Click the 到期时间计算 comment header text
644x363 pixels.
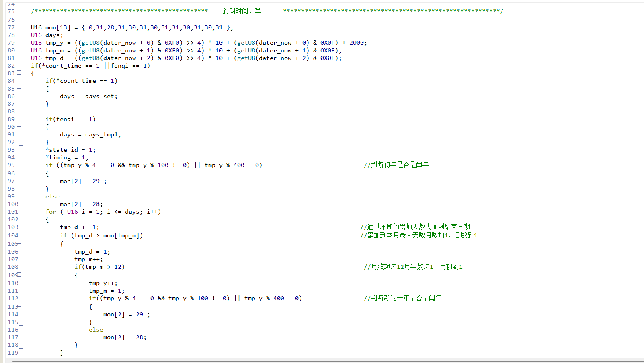[242, 11]
